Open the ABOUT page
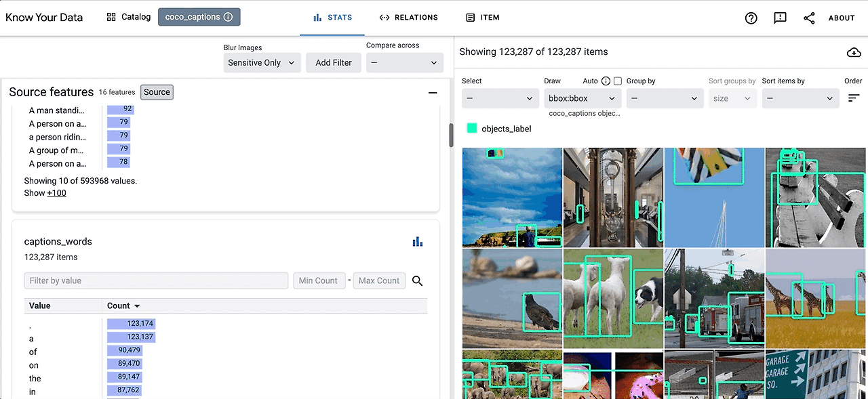The height and width of the screenshot is (399, 868). (x=842, y=18)
